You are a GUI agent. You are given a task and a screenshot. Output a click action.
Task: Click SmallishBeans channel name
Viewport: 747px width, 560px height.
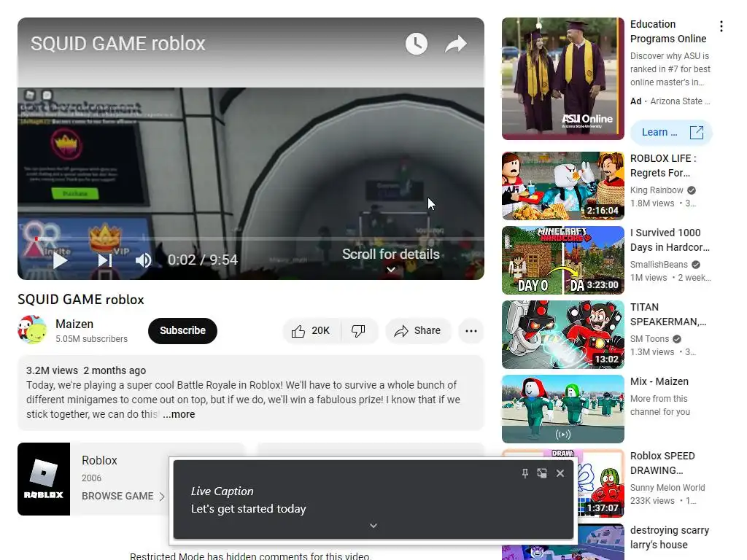pyautogui.click(x=659, y=264)
